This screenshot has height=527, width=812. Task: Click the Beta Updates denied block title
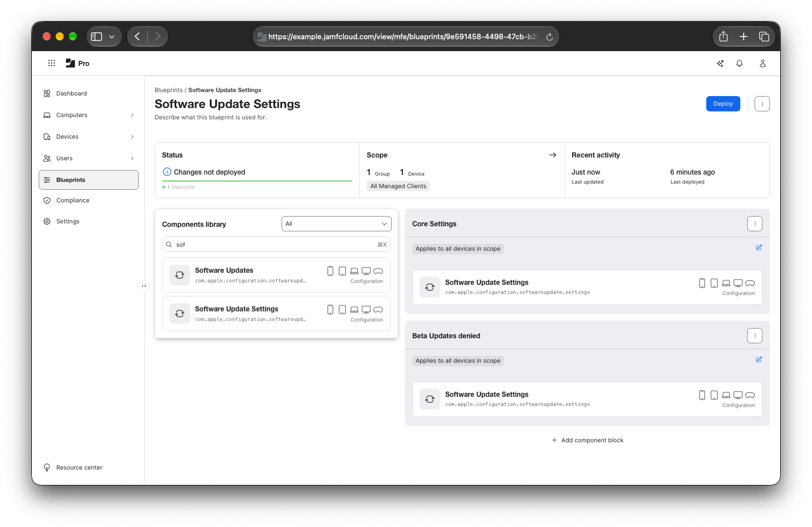(x=446, y=336)
